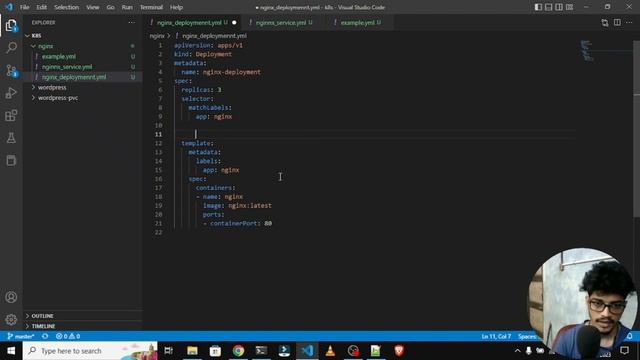
Task: Click 'image: nginx:latest' on line 19
Action: pos(237,206)
